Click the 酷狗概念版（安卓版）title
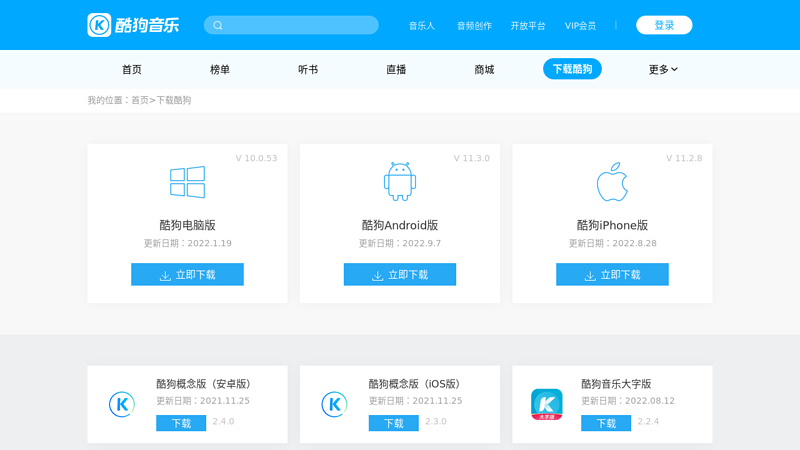The image size is (800, 450). pos(204,384)
